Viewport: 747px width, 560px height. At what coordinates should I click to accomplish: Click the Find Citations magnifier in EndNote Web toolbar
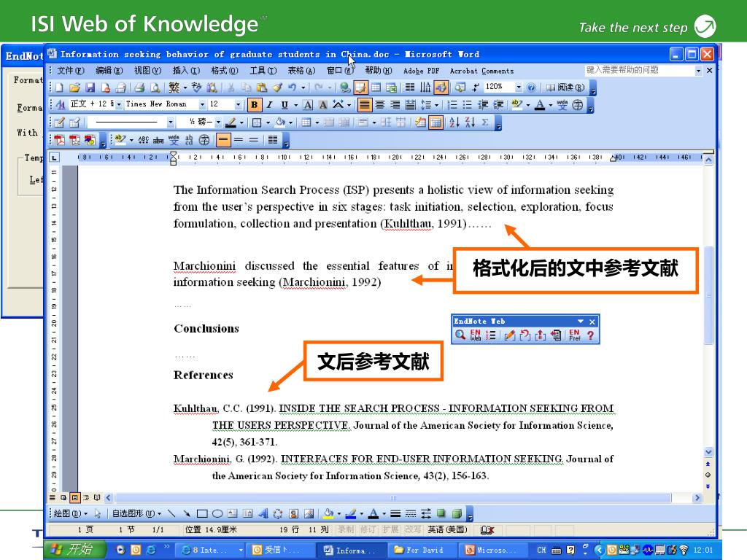tap(460, 335)
